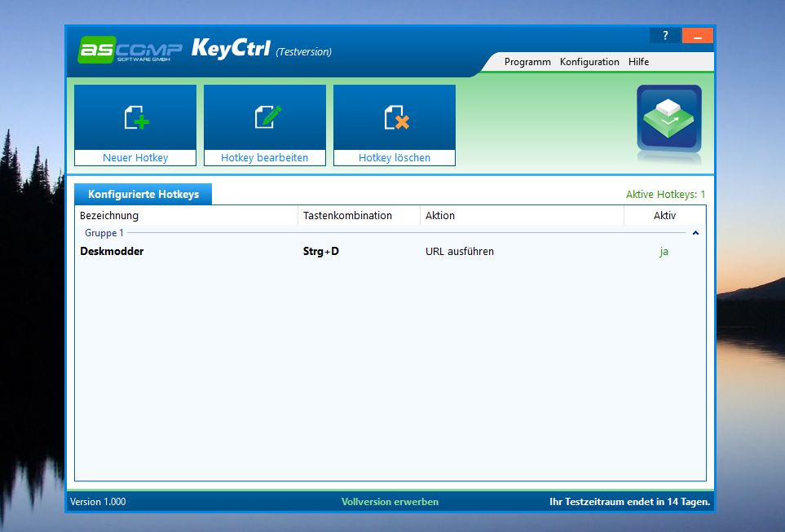Screen dimensions: 785x532
Task: Collapse Gruppe 1 with the arrow
Action: [695, 233]
